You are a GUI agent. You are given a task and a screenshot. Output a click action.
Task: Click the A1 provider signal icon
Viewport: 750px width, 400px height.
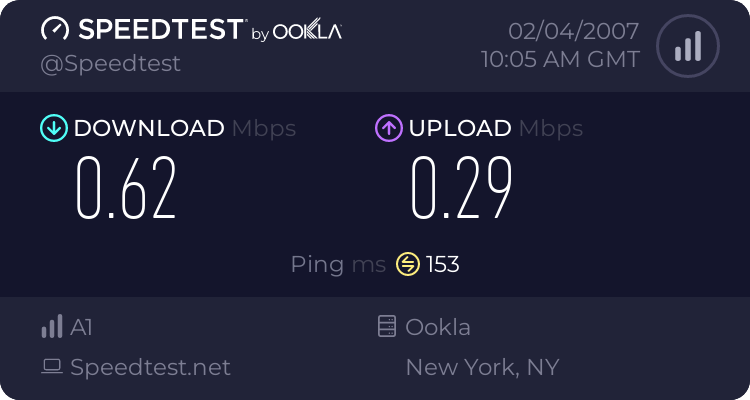[x=51, y=327]
